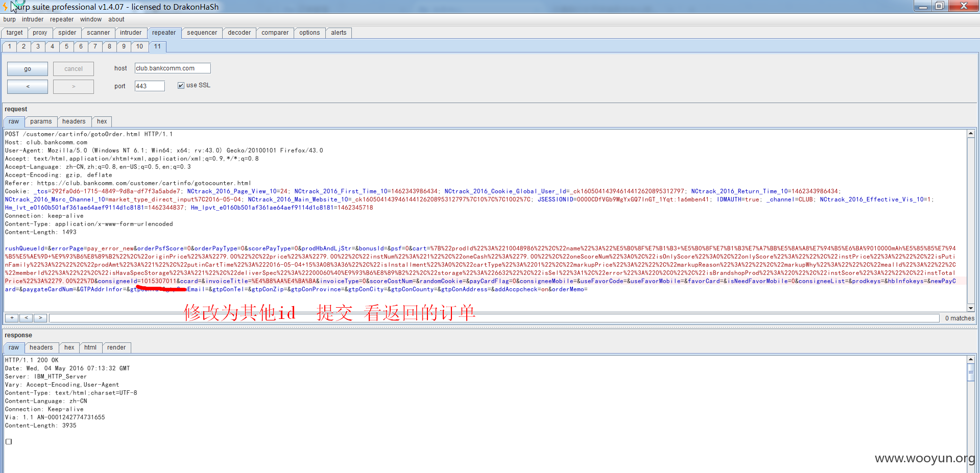Click the '0 matches' search count label
This screenshot has width=980, height=473.
(960, 318)
